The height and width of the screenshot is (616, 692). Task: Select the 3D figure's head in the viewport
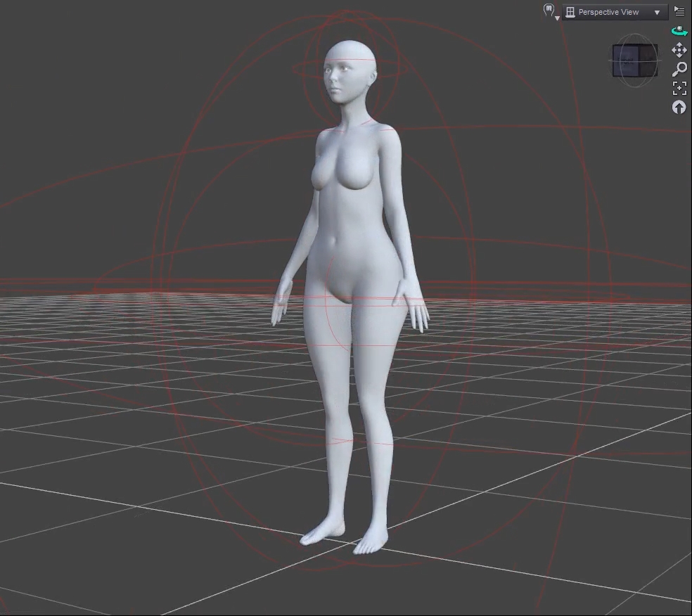click(x=349, y=73)
